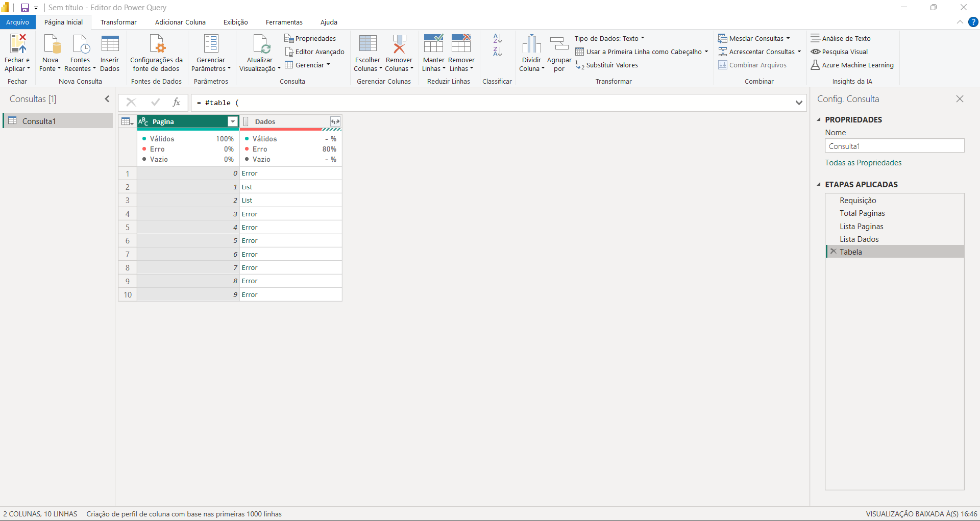Screen dimensions: 980x521
Task: Open table options icon at grid corner
Action: coord(128,121)
